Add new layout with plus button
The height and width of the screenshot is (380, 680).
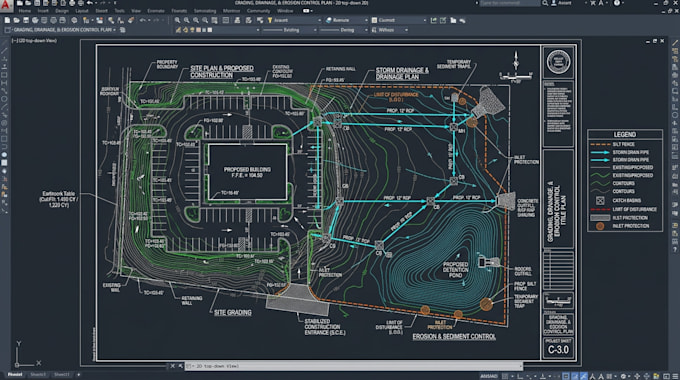click(78, 374)
